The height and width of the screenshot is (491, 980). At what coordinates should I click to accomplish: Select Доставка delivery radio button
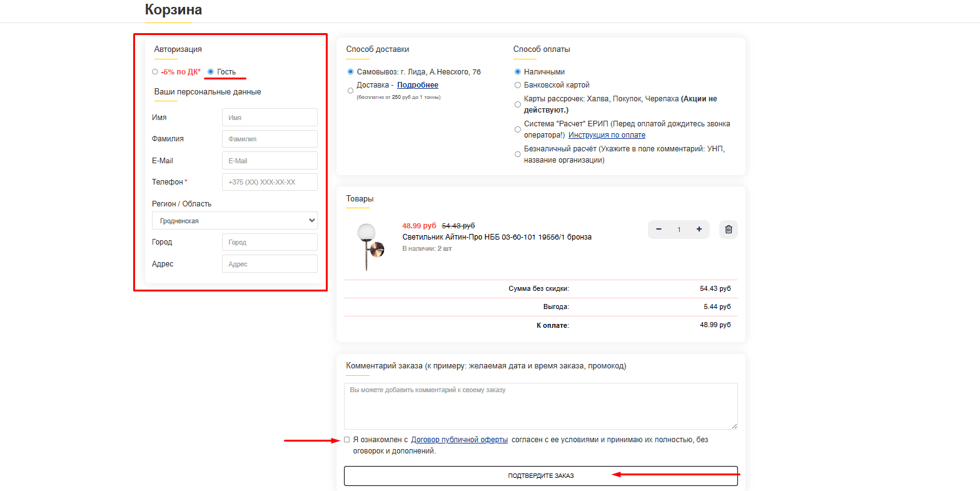(350, 91)
